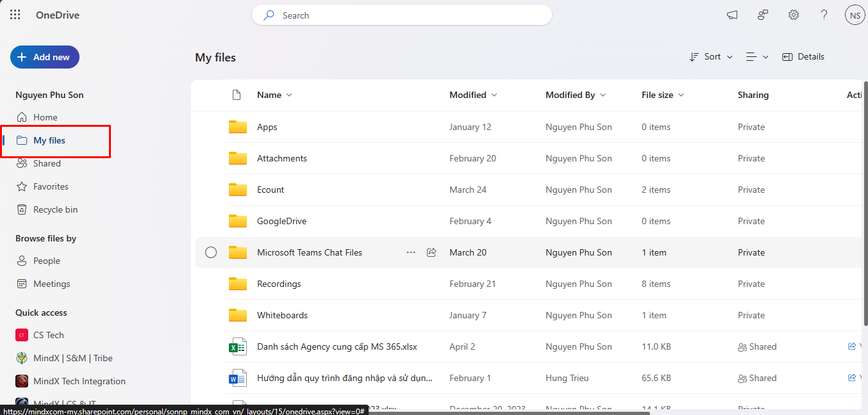Open the NS account profile avatar
Screen dimensions: 868x415
pos(855,15)
